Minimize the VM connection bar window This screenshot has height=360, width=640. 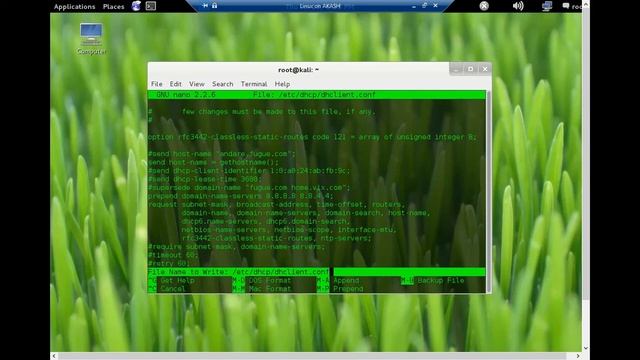tap(414, 6)
